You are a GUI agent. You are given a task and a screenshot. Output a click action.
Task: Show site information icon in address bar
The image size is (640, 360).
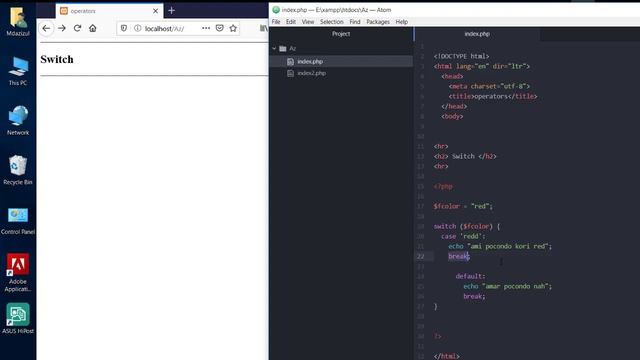coord(138,28)
